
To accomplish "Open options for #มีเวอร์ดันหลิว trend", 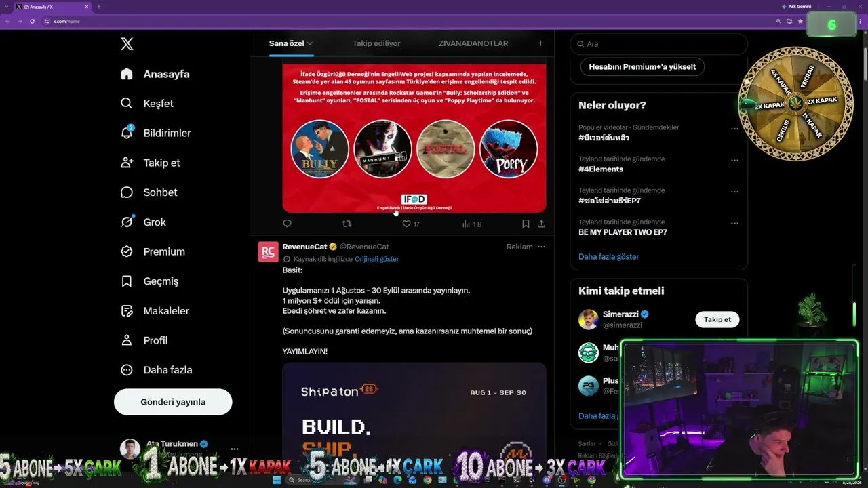I will 734,129.
